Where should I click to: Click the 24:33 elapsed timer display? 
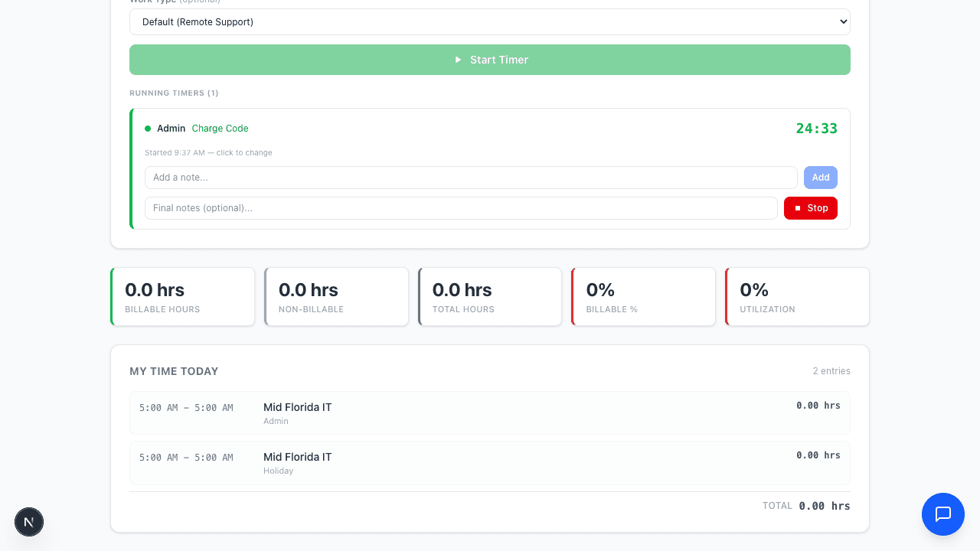pos(816,128)
